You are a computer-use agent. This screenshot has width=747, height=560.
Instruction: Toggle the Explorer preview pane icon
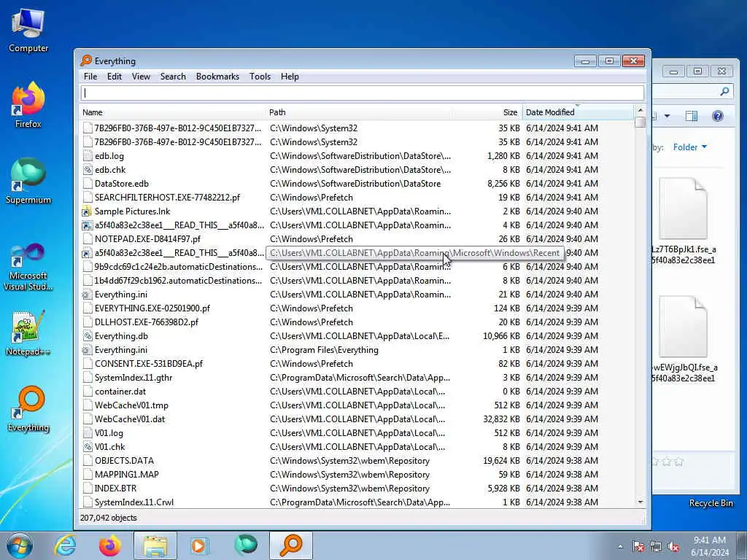coord(692,116)
